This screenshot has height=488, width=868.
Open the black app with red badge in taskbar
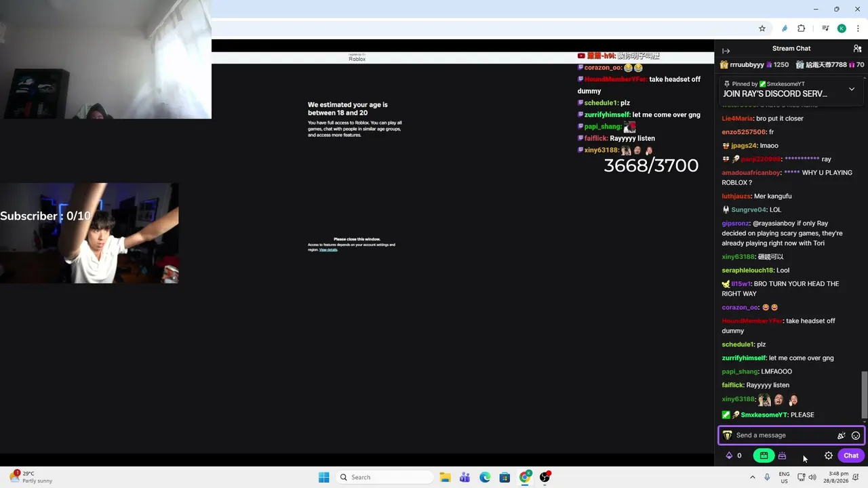545,477
